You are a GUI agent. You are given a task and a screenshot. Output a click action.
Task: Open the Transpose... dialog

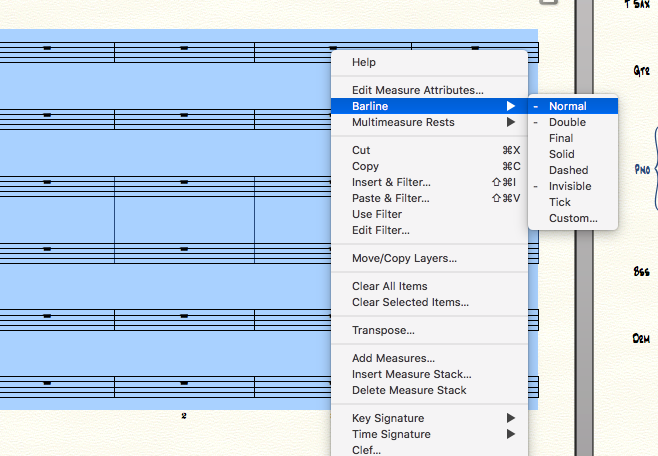click(x=383, y=330)
